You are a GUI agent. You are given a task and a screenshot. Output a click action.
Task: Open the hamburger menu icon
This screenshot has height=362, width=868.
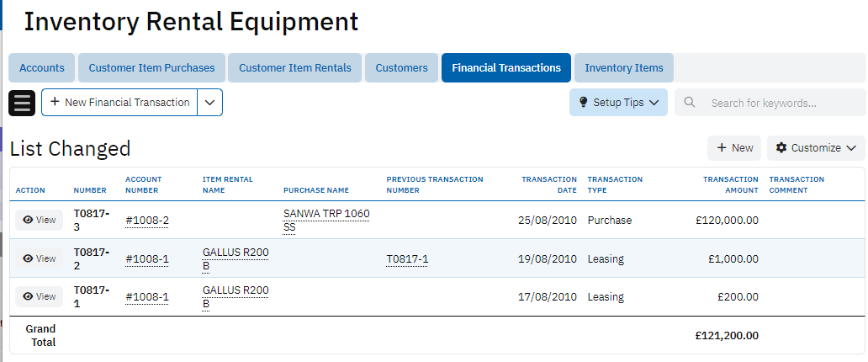coord(22,103)
